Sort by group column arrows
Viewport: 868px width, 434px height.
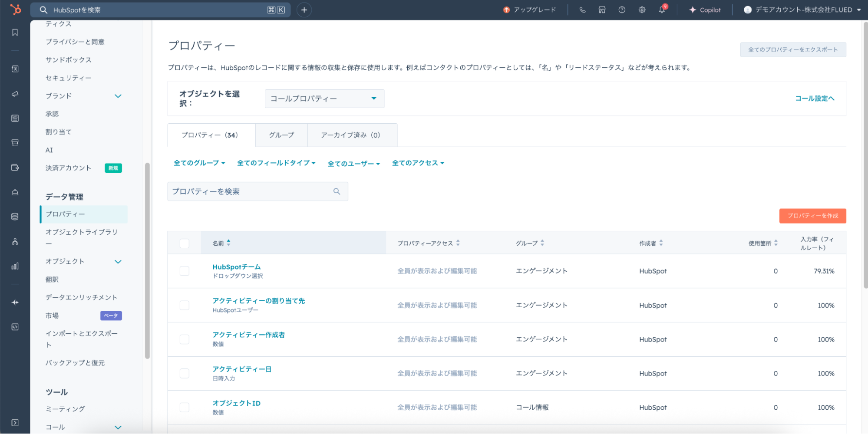point(542,243)
